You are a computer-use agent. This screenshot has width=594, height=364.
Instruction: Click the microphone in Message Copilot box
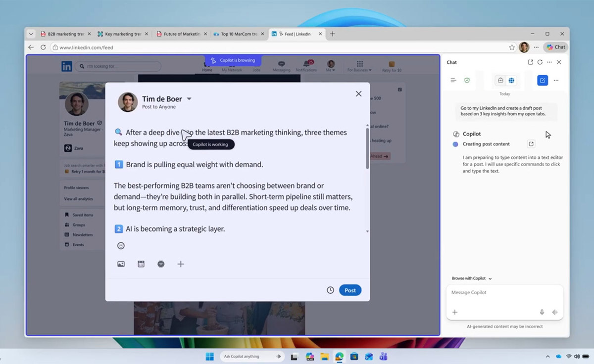[542, 312]
